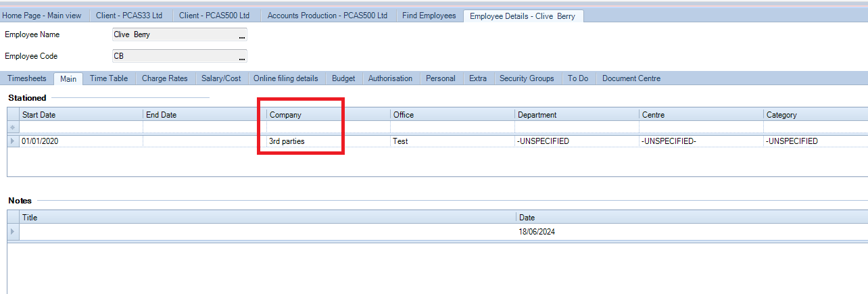Select the Notes row via its arrow indicator

click(x=13, y=232)
